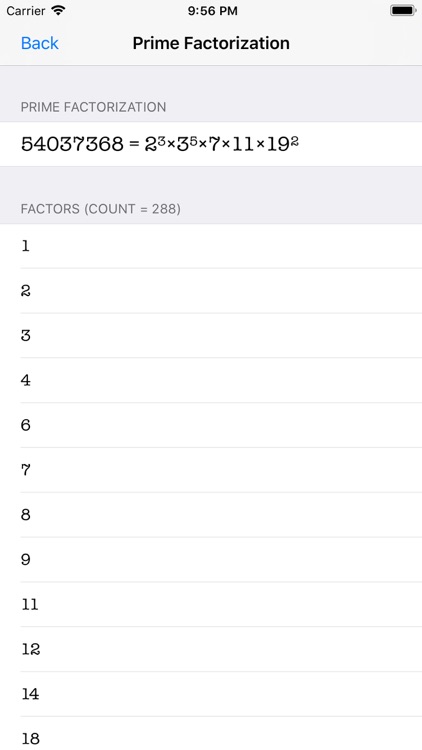
Task: Select factor 12 in the list
Action: coord(211,649)
